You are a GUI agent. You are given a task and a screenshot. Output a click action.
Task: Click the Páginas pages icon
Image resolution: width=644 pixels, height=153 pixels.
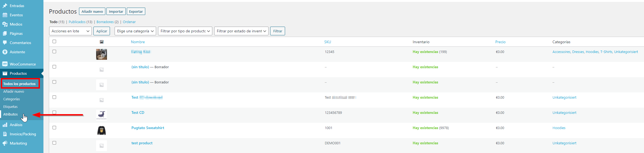pos(5,33)
